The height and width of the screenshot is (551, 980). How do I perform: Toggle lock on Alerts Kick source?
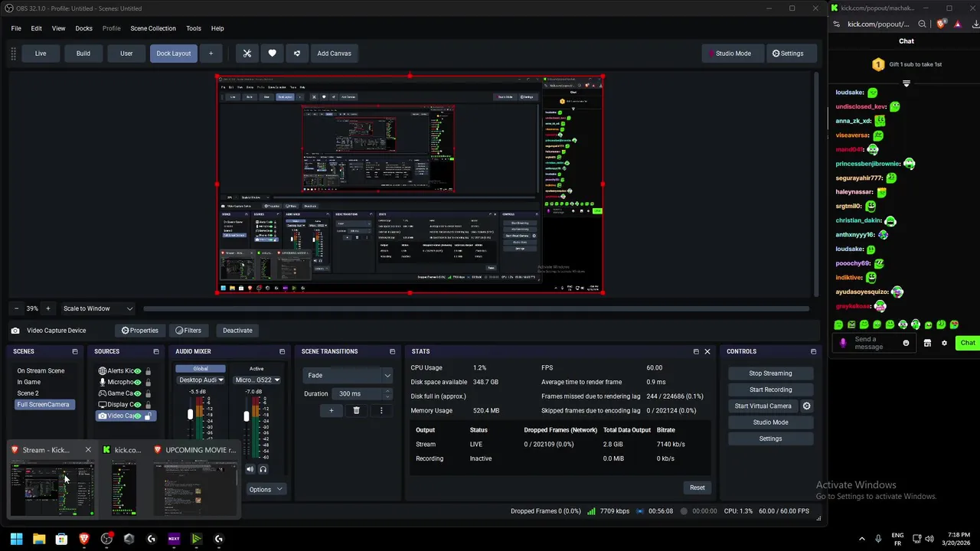[x=148, y=371]
